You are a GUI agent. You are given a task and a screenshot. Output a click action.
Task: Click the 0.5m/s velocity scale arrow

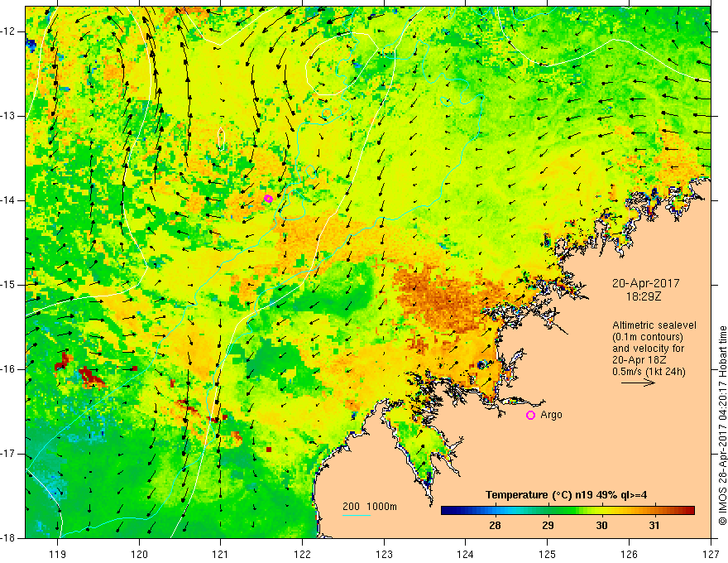[638, 383]
